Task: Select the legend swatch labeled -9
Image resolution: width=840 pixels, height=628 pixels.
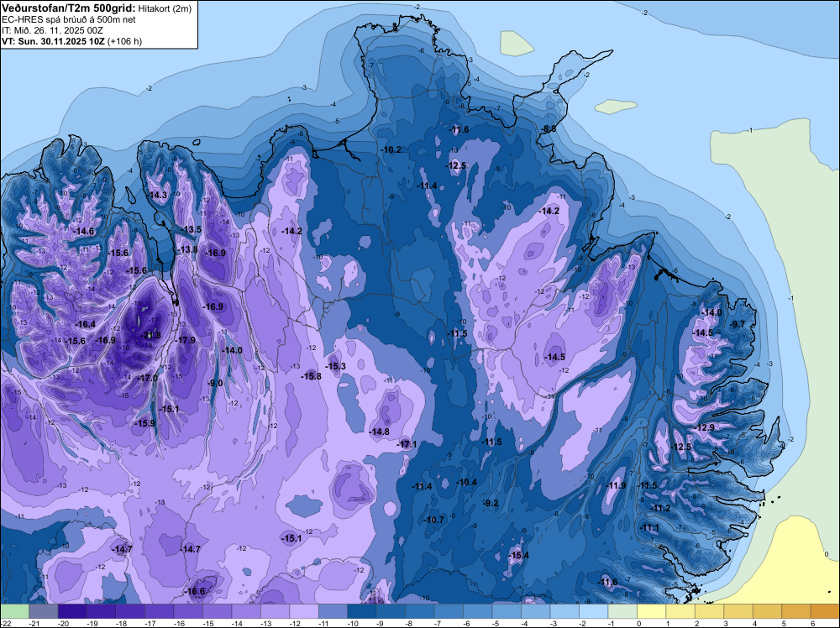Action: (391, 611)
